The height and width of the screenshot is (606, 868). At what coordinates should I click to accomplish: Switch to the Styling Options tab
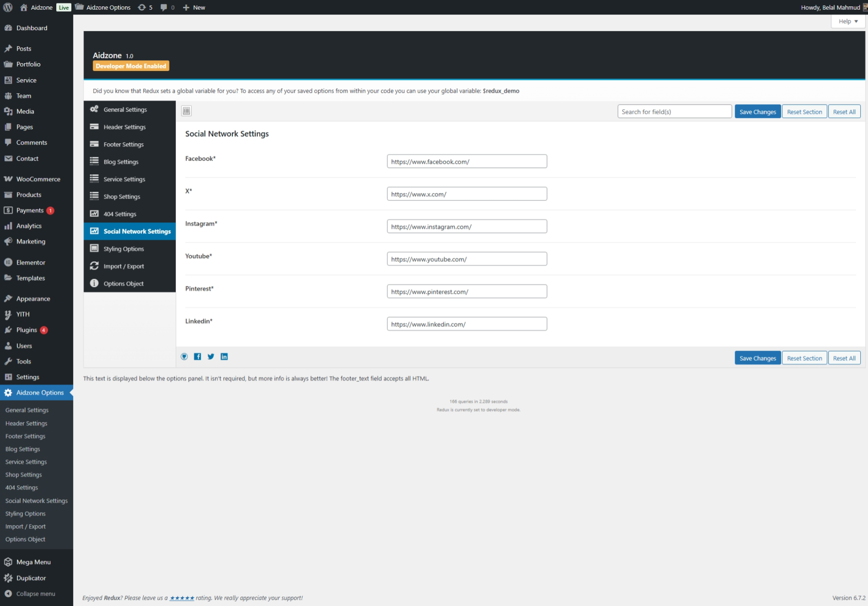coord(124,249)
